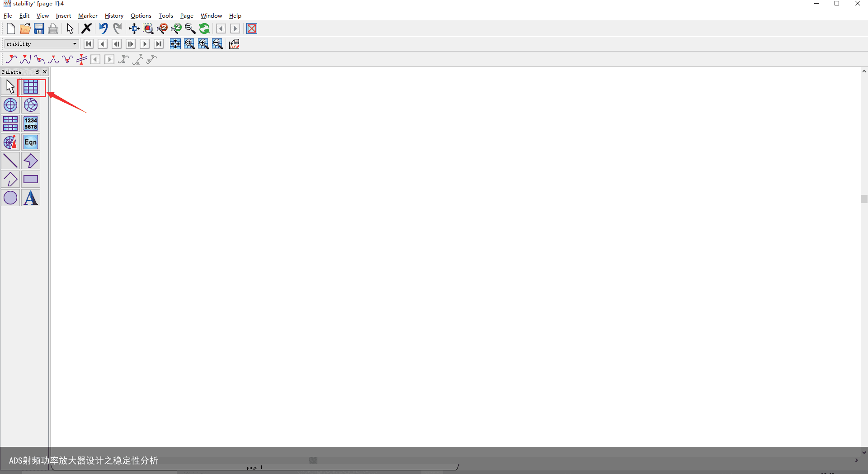
Task: Activate zoom-to-area magnifier icon
Action: [x=148, y=28]
